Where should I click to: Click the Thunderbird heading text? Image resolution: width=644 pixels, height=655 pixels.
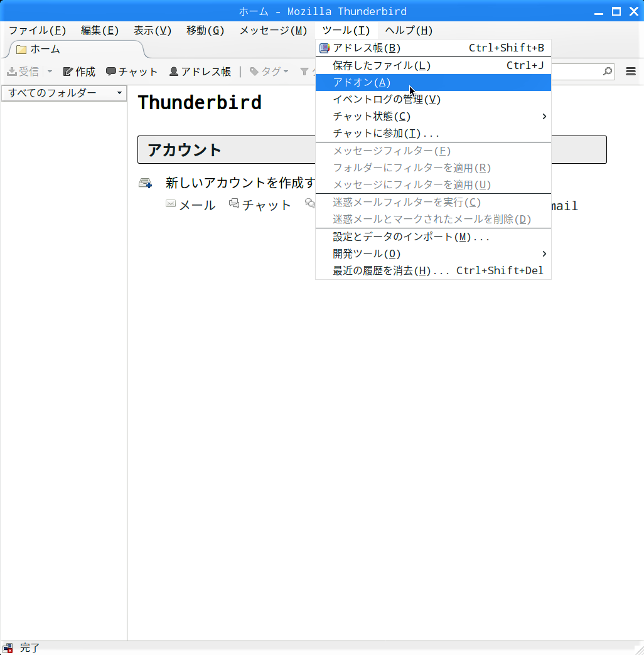[200, 103]
